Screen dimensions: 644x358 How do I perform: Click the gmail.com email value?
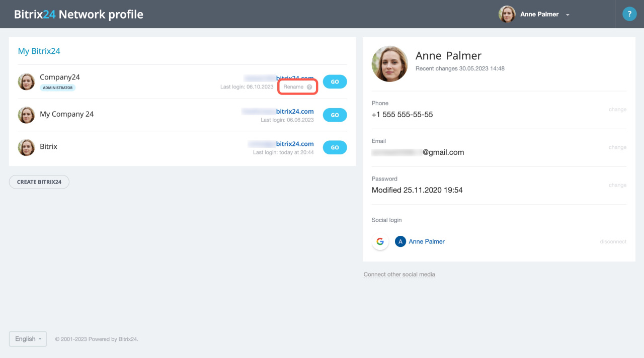418,152
